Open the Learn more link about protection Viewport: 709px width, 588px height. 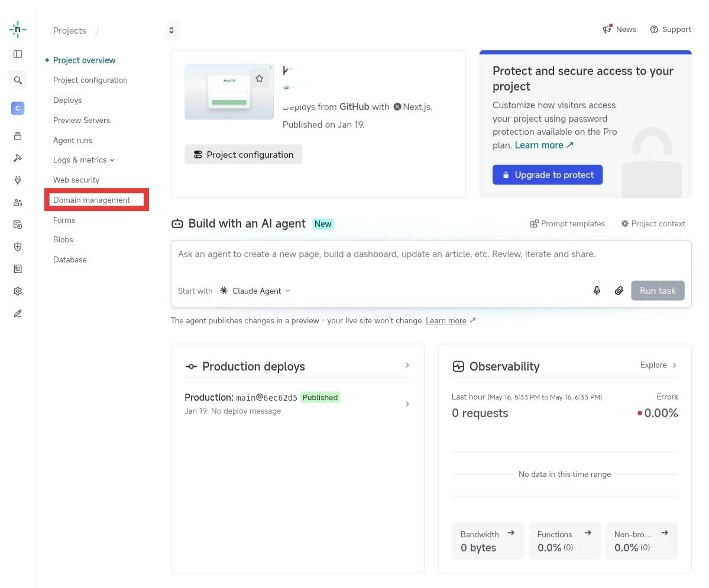tap(544, 145)
